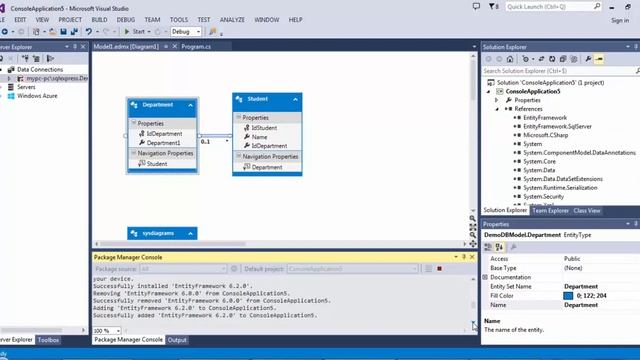Open the ANALYZE menu
The width and height of the screenshot is (640, 360).
pyautogui.click(x=232, y=20)
